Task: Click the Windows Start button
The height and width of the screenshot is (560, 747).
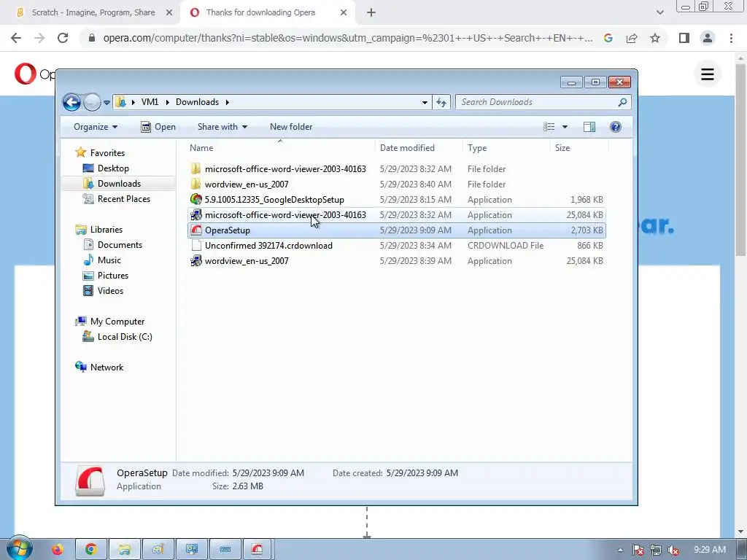Action: pos(19,548)
